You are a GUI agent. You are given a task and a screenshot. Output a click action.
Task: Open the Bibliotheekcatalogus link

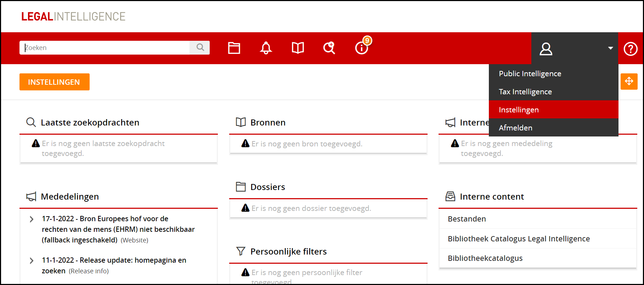tap(485, 258)
